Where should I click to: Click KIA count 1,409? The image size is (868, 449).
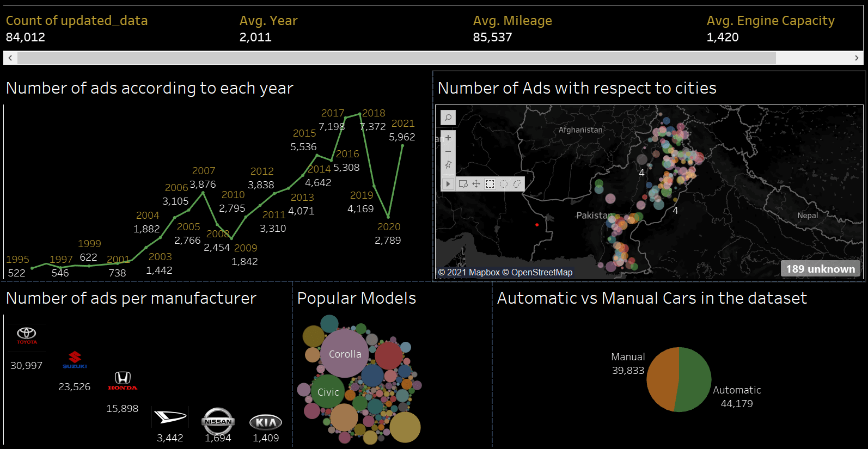[x=266, y=438]
